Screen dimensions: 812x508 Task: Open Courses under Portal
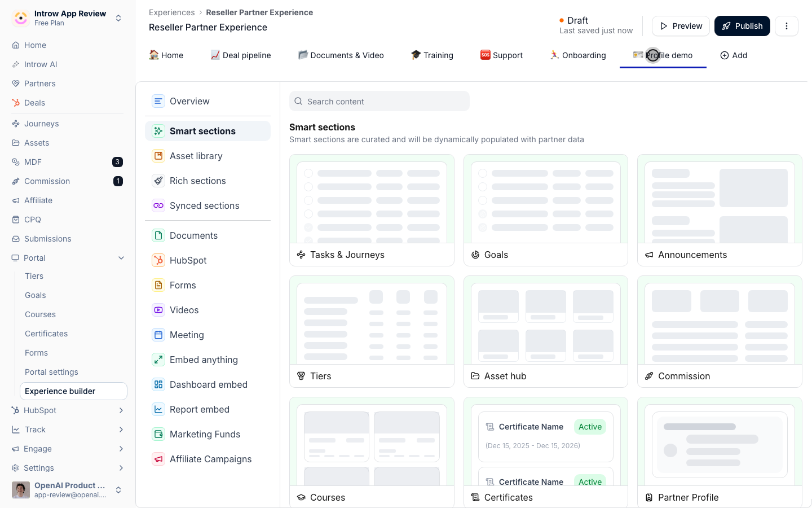40,314
